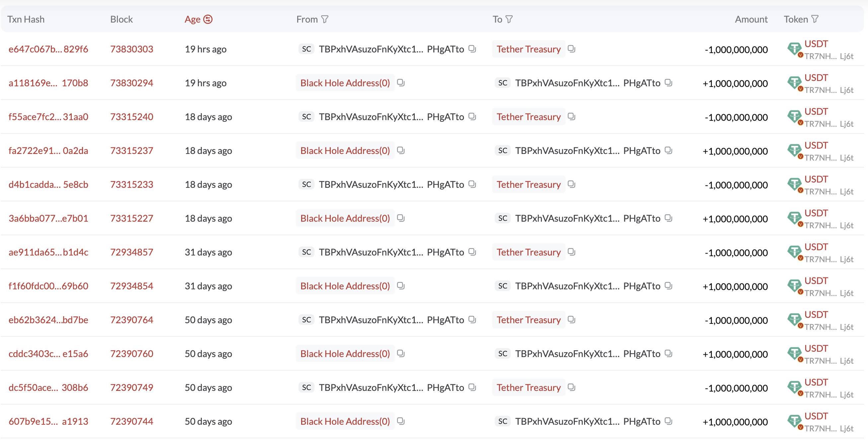Open transaction hash eb62b3624...bd7be
Screen dimensions: 868x440
48,320
